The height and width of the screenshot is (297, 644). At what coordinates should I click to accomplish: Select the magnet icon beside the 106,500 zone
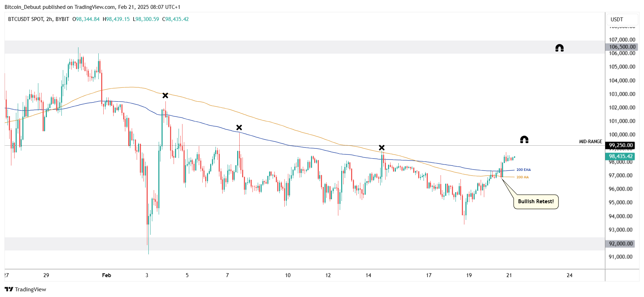coord(559,48)
